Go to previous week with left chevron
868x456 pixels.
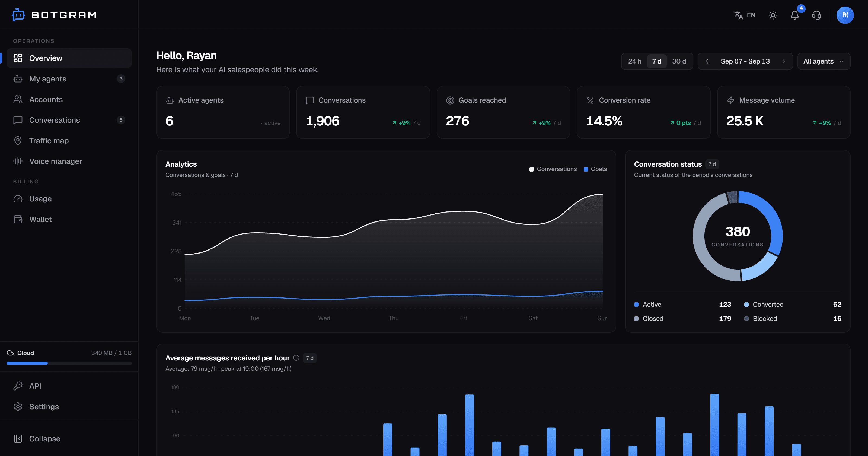click(x=707, y=61)
